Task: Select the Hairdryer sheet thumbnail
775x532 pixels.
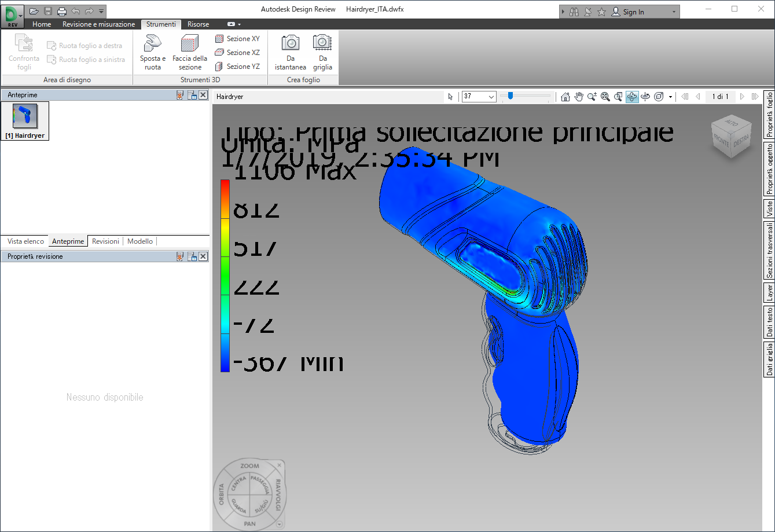Action: [x=25, y=120]
